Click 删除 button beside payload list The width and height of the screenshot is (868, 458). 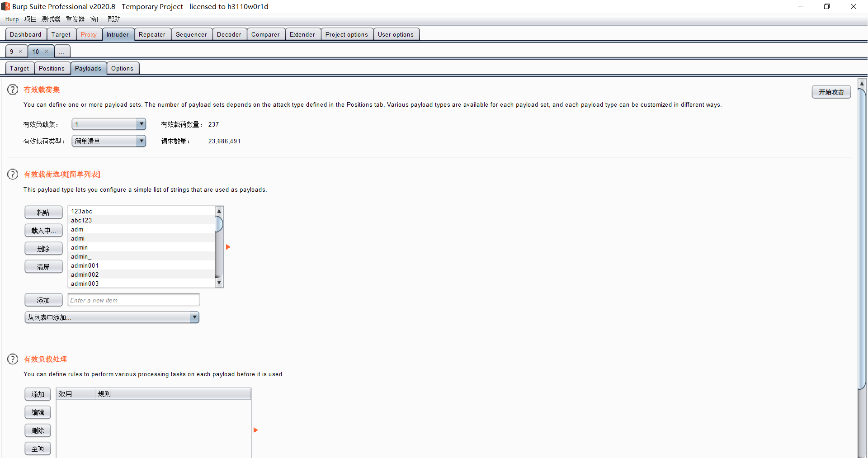click(43, 249)
